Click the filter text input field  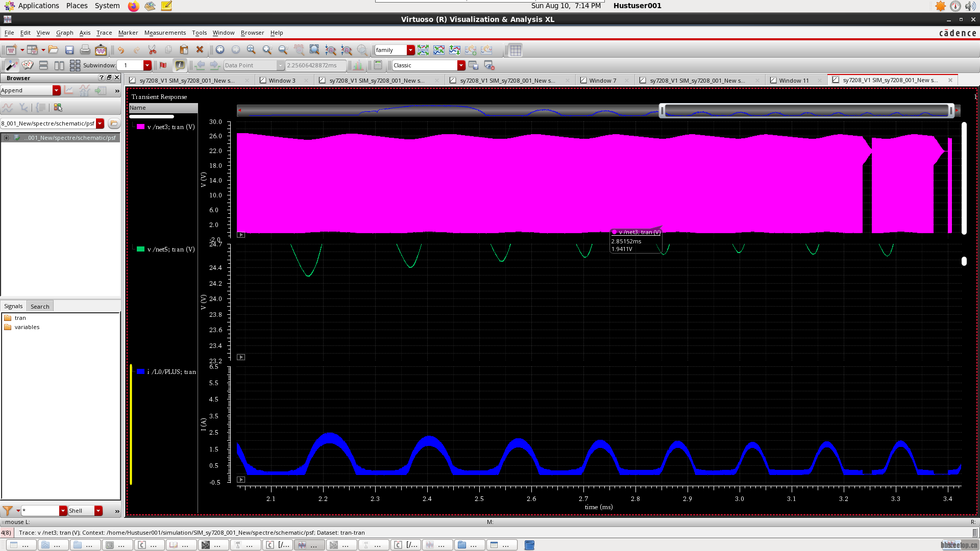click(40, 511)
